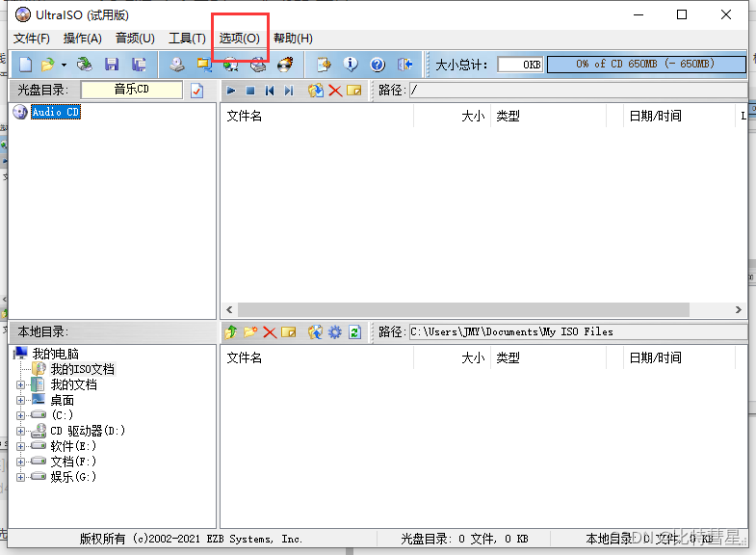Click the 0KB total size field
The image size is (756, 555).
pyautogui.click(x=520, y=65)
